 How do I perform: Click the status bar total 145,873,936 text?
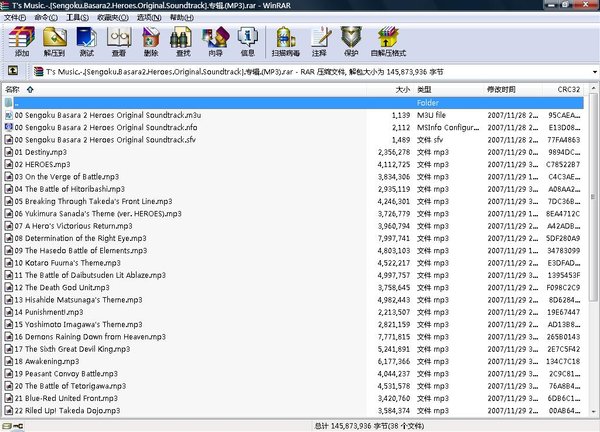(x=369, y=426)
